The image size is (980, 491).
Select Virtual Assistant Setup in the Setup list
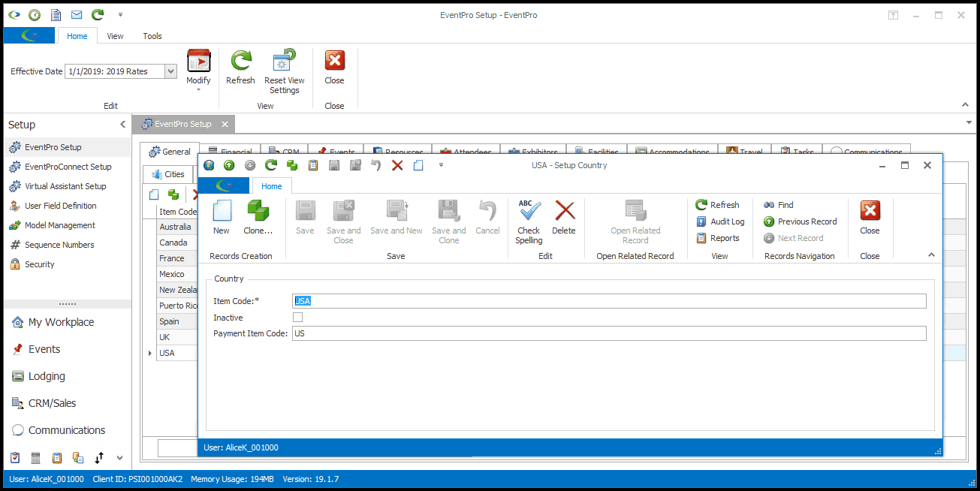[x=66, y=186]
